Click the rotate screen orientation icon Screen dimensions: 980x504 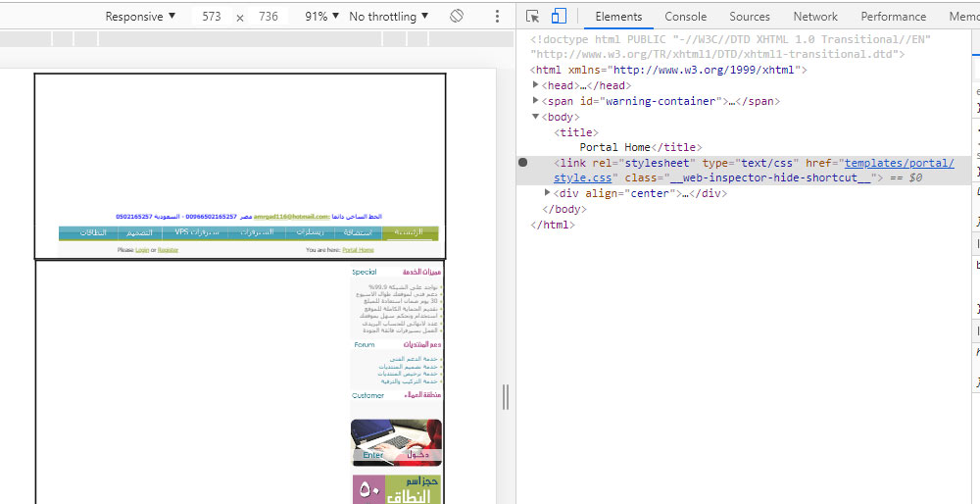pyautogui.click(x=457, y=17)
